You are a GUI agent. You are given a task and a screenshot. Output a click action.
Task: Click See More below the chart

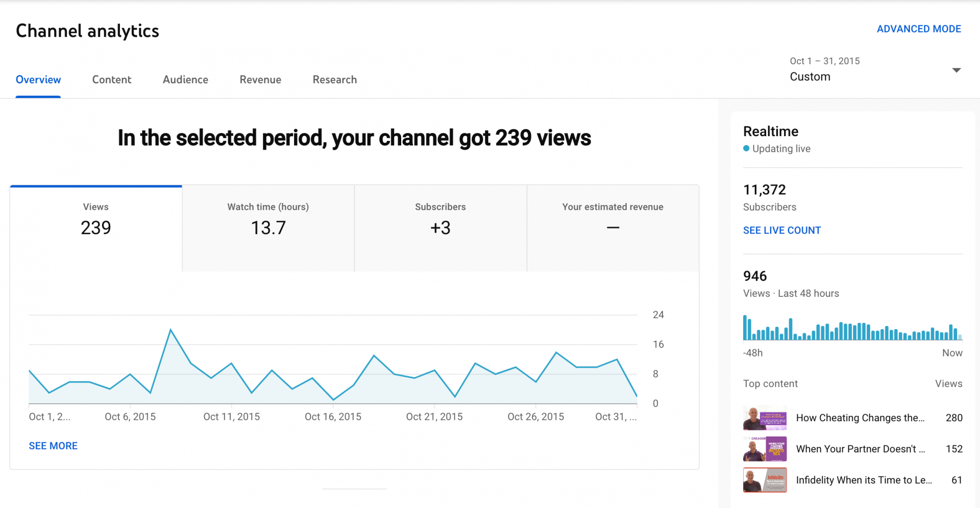click(53, 446)
